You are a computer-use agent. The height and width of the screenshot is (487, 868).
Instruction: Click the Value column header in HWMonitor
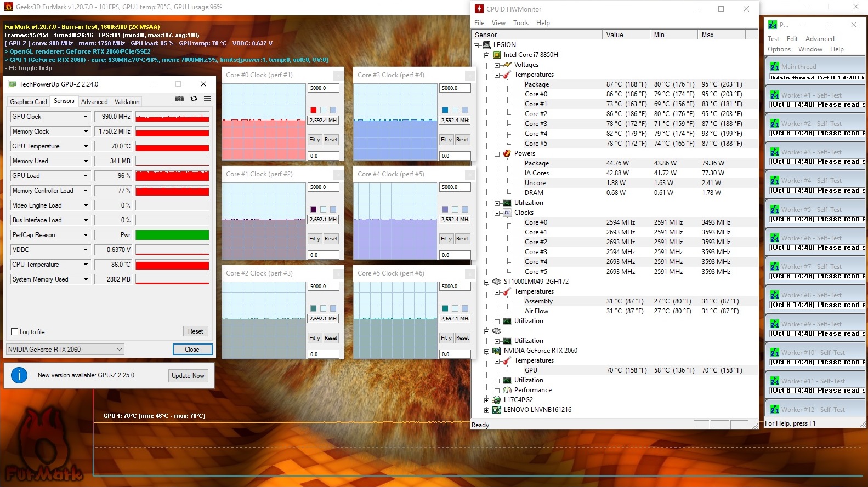coord(626,35)
